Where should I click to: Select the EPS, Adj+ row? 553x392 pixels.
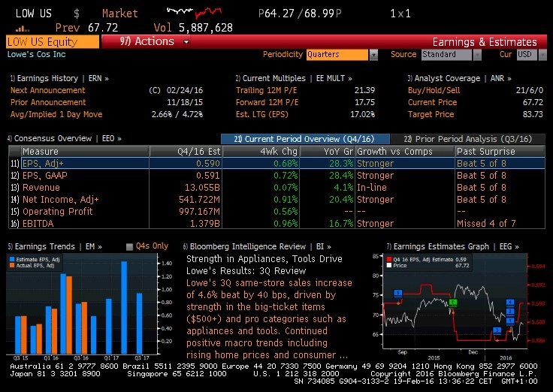pos(276,164)
